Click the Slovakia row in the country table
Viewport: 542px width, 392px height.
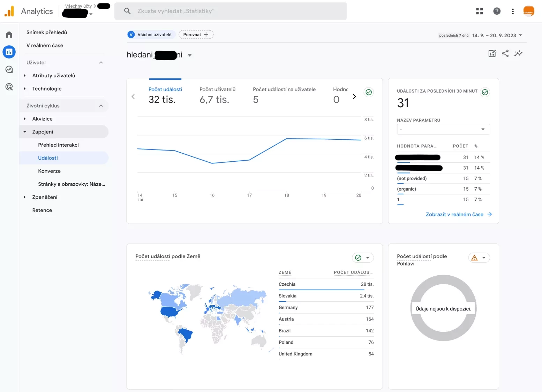[x=326, y=296]
